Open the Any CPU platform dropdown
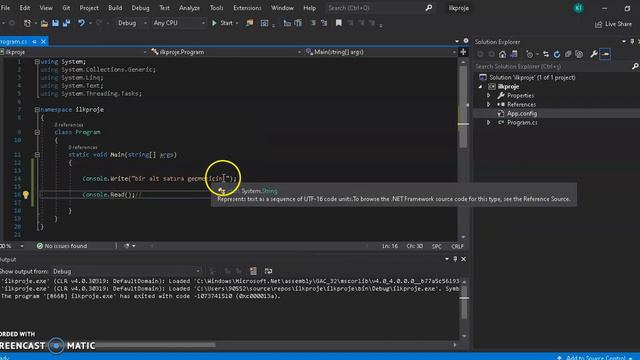 point(179,23)
